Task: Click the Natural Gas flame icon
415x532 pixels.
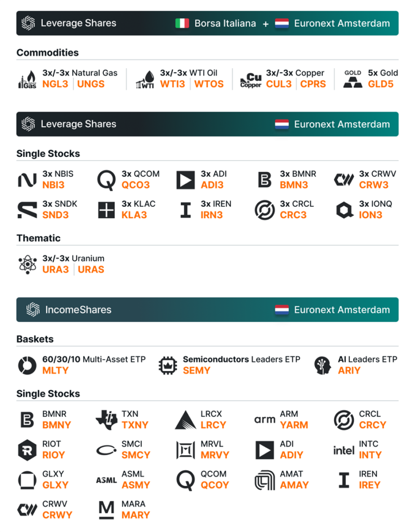Action: point(27,79)
